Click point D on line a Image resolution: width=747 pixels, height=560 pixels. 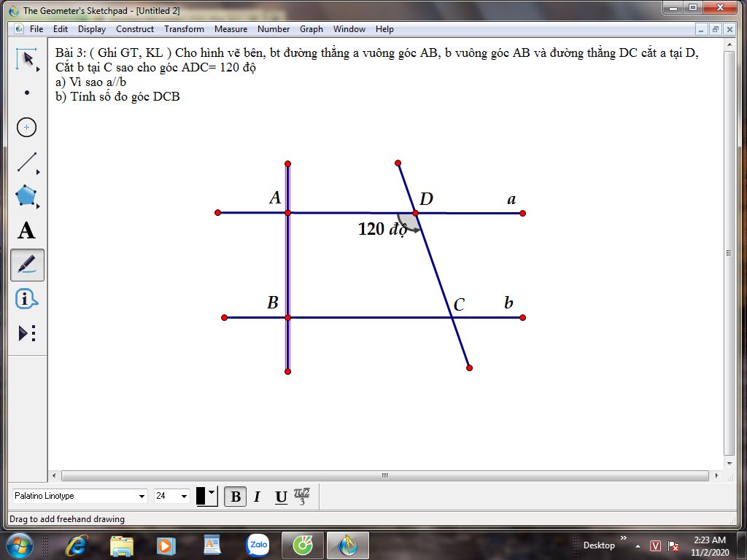415,214
